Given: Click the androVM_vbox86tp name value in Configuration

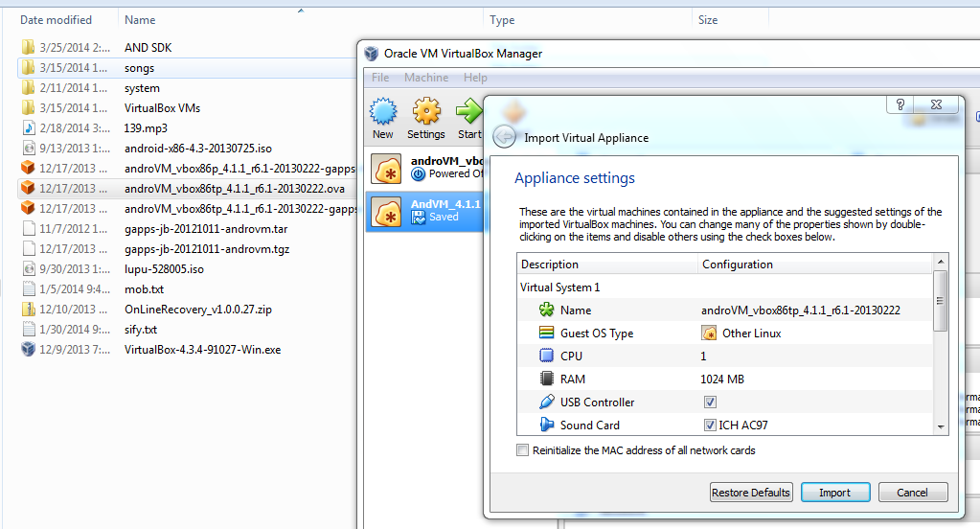Looking at the screenshot, I should tap(801, 310).
